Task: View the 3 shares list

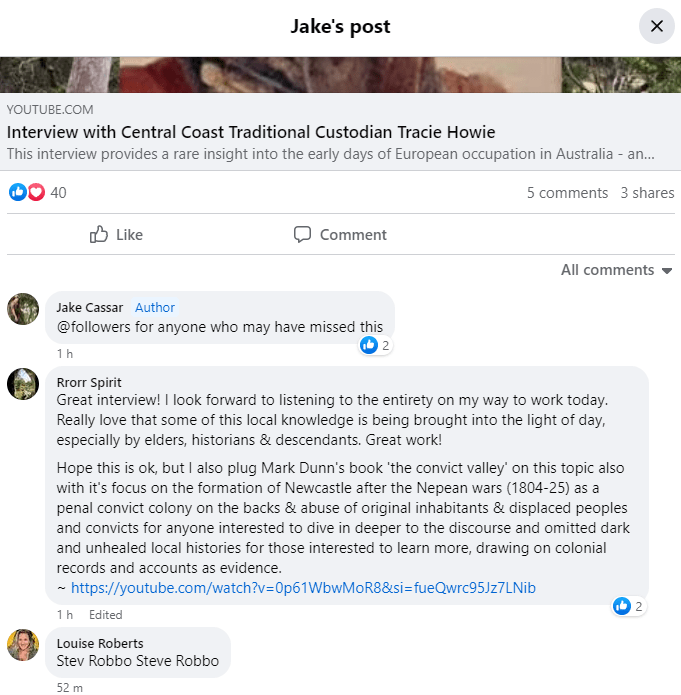Action: [x=647, y=193]
